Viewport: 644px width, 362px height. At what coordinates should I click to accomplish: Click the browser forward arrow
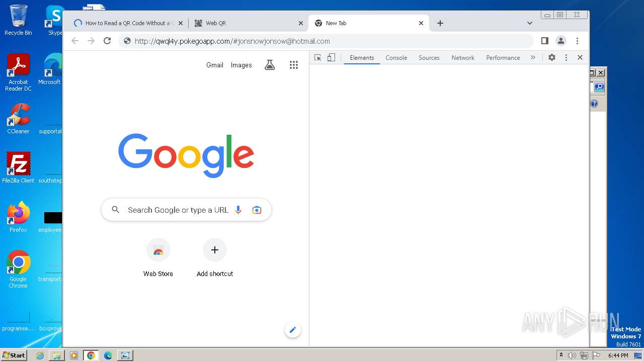(x=91, y=41)
